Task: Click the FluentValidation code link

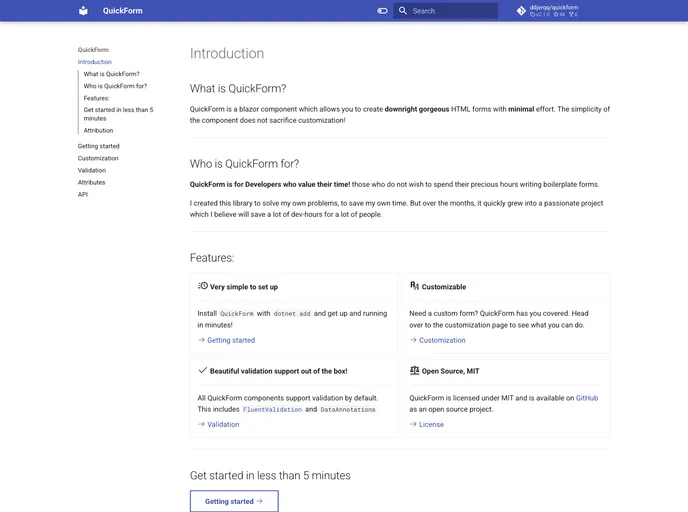Action: coord(272,409)
